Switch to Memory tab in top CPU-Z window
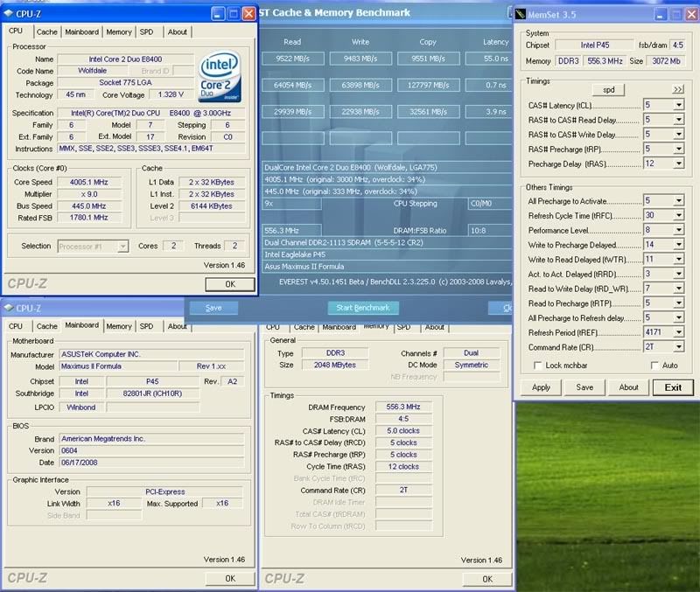Screen dimensions: 700x592 [x=119, y=32]
